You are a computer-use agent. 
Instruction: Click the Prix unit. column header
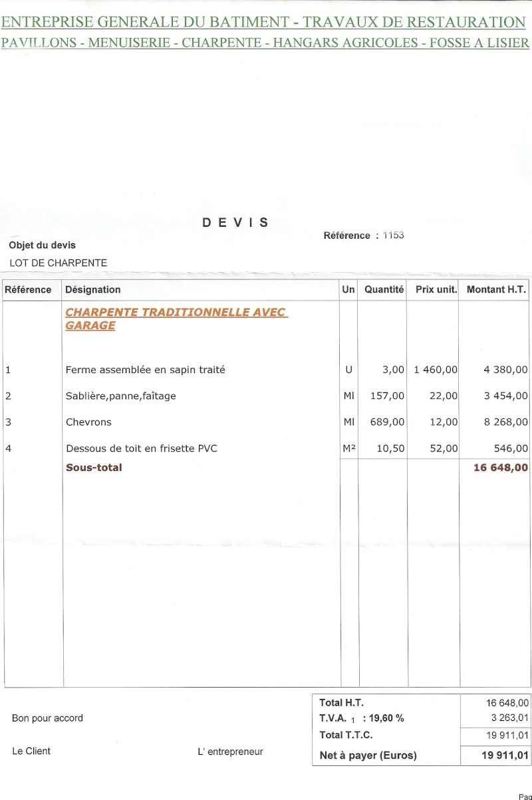(436, 289)
